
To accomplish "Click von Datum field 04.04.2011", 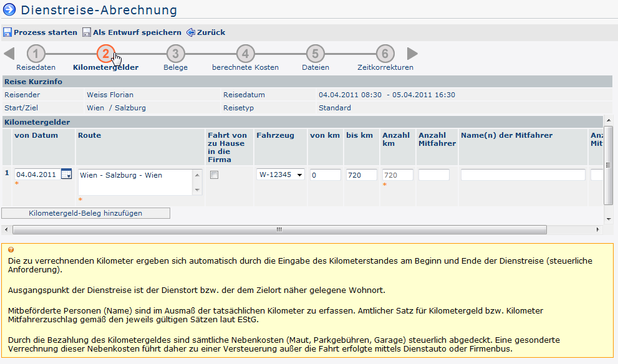I will tap(38, 175).
